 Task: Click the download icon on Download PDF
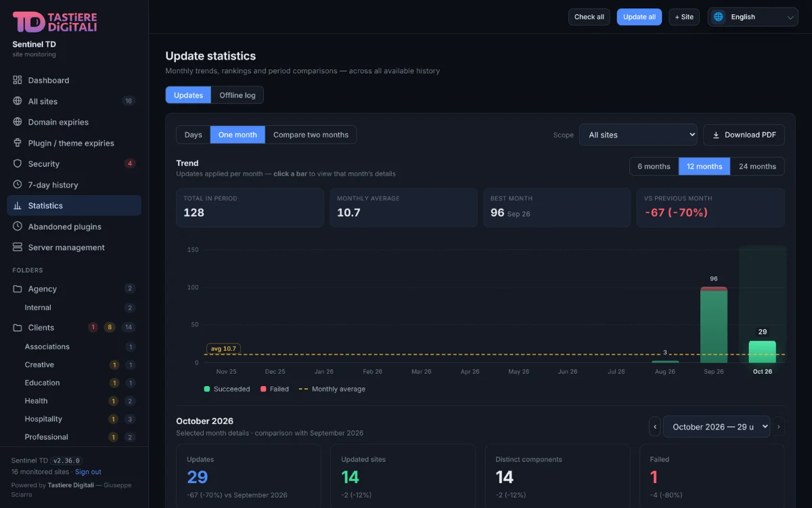(x=716, y=135)
